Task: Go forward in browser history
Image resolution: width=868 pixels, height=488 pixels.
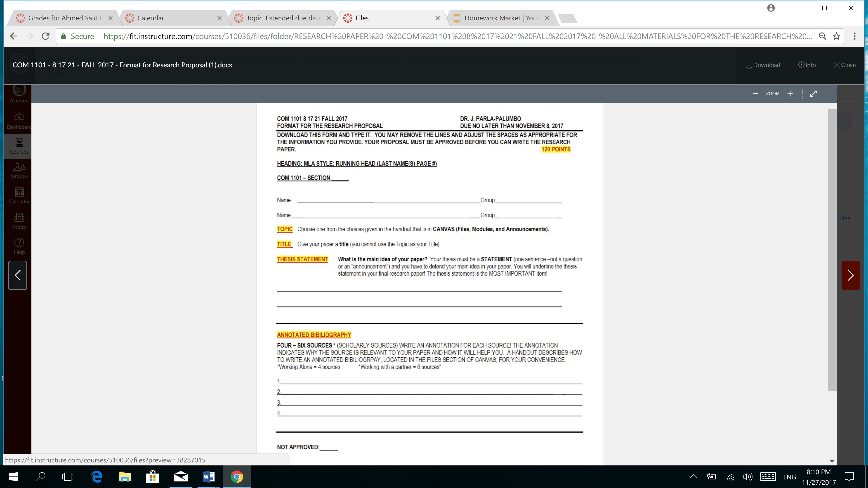Action: 30,36
